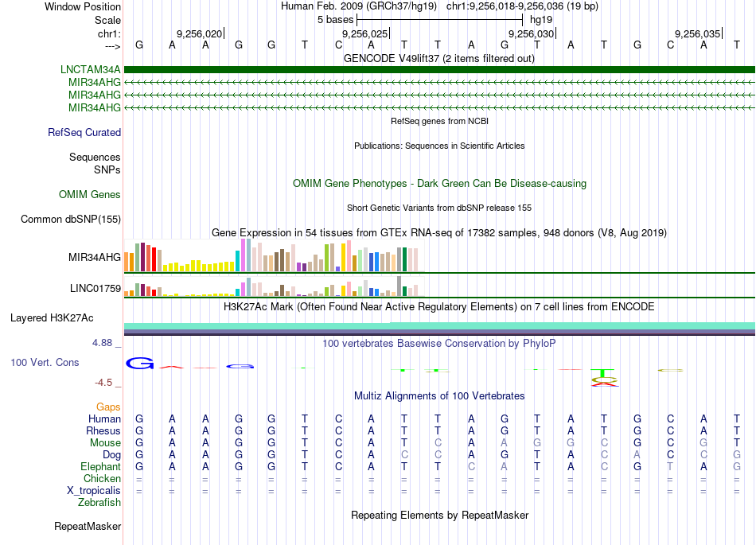Viewport: 756px width, 545px height.
Task: Click the large blue G in PhyloP logo
Action: click(x=140, y=364)
